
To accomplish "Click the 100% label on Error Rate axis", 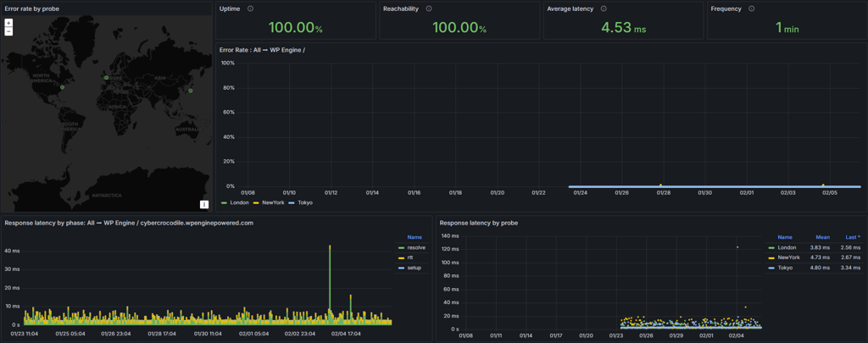I will click(x=227, y=63).
